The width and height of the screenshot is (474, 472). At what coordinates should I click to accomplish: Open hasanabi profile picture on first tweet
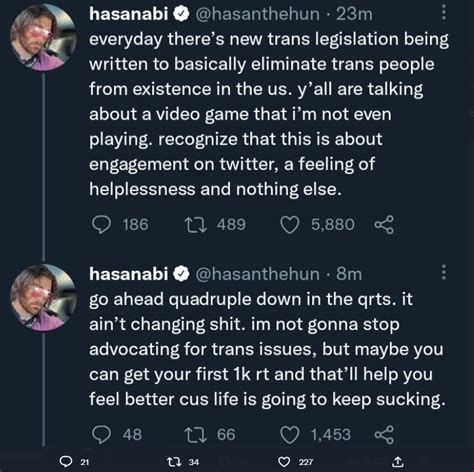(x=43, y=37)
